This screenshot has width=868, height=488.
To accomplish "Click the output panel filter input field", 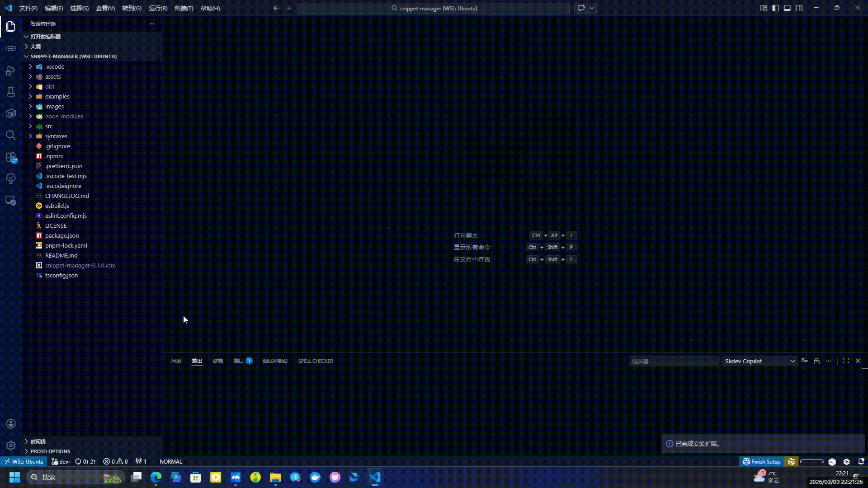I will point(674,361).
